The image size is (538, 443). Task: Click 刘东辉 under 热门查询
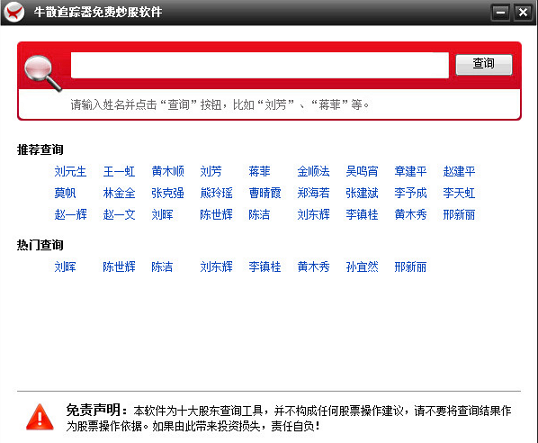(x=216, y=267)
